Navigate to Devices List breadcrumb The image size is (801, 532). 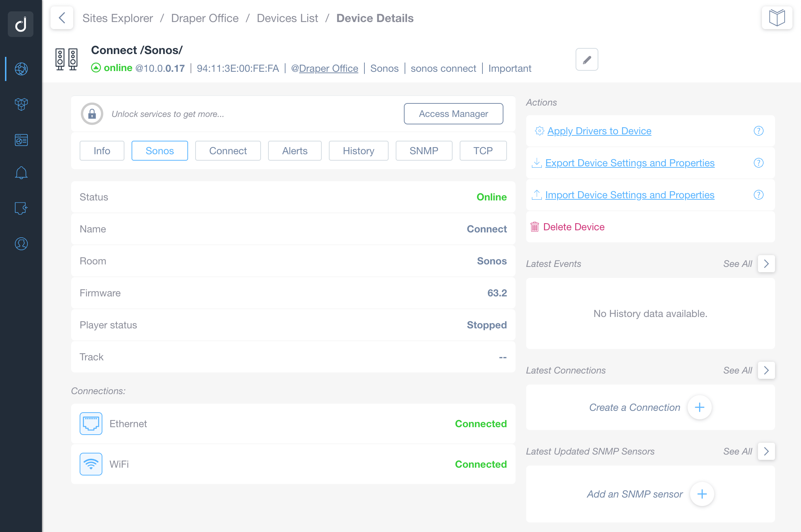[287, 18]
